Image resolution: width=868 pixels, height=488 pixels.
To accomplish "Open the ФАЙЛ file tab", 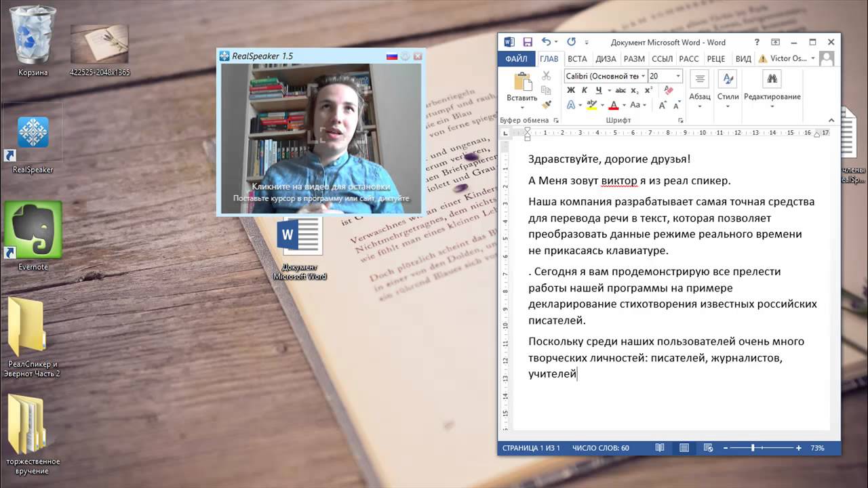I will 517,59.
